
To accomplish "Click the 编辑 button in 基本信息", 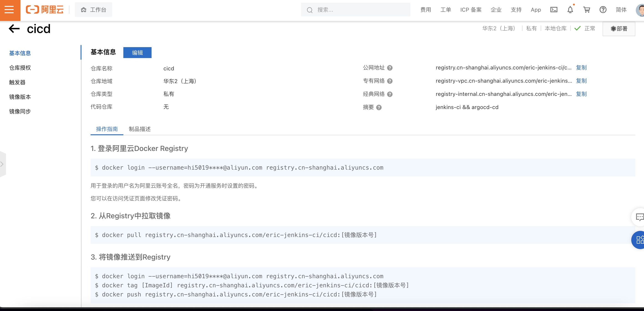I will click(137, 53).
